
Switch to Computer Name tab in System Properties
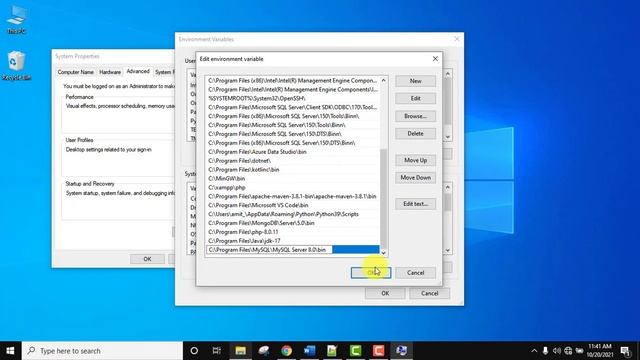pos(76,72)
